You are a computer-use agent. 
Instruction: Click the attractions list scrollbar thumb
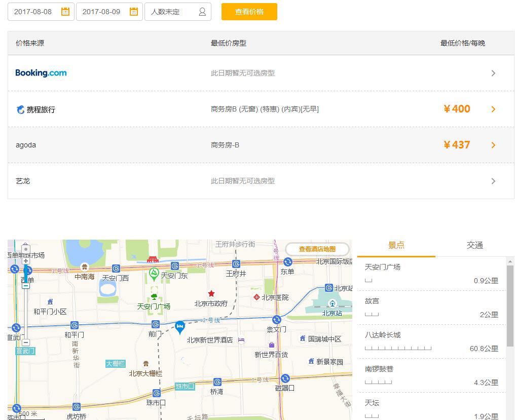(x=510, y=306)
